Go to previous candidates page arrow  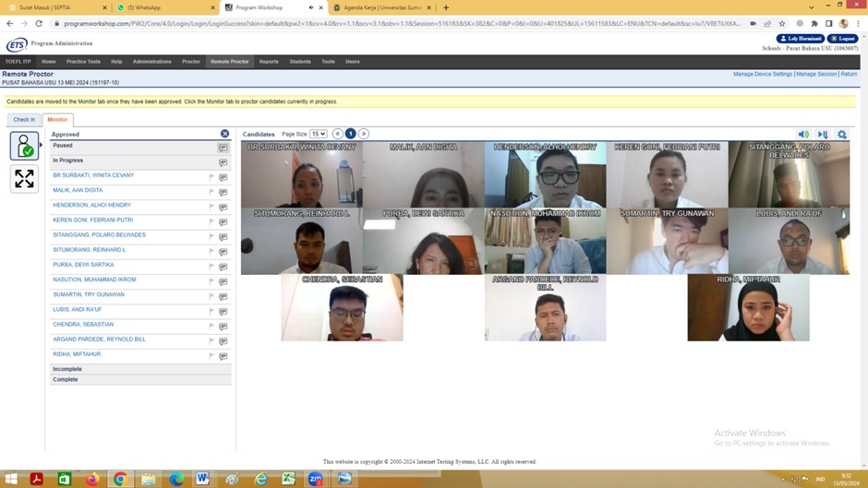337,134
